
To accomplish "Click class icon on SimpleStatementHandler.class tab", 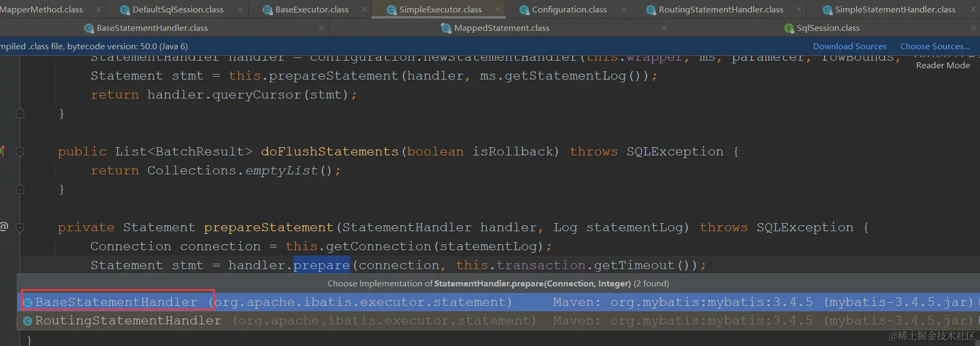I will click(827, 10).
